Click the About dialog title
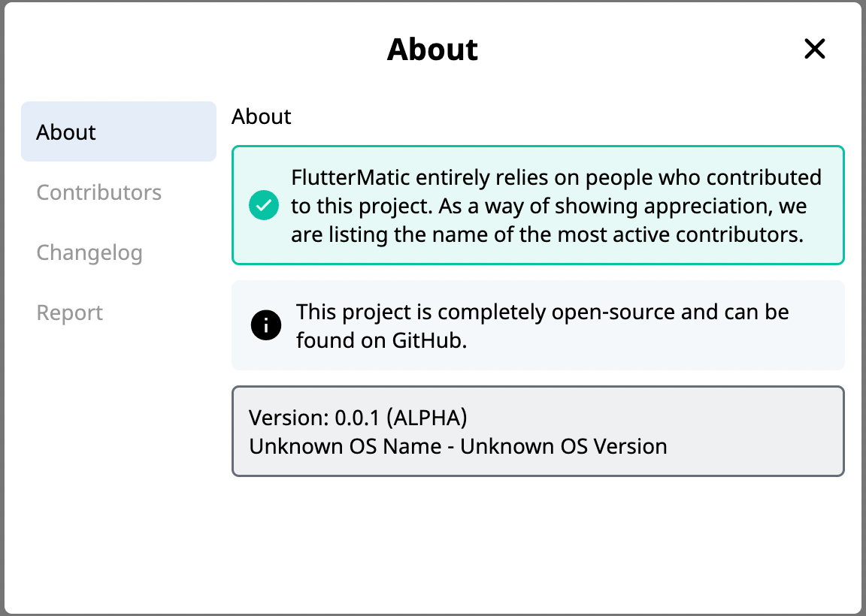866x616 pixels. tap(432, 49)
